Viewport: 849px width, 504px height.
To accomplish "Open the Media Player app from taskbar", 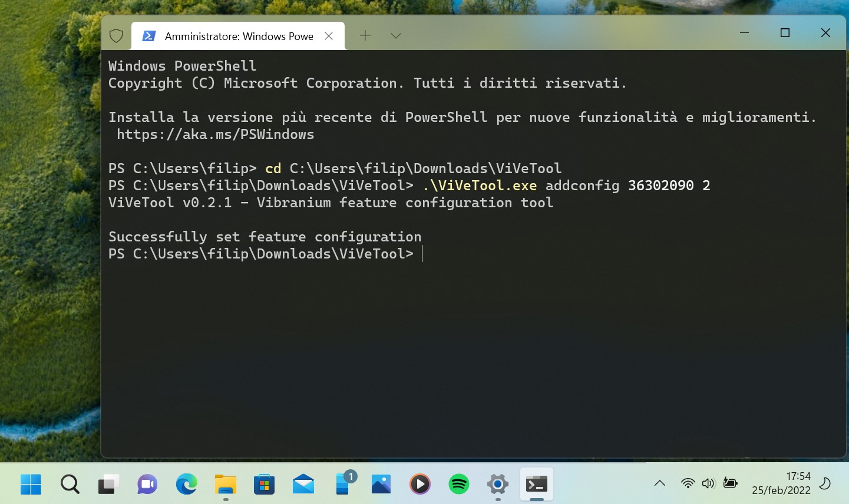I will [420, 484].
